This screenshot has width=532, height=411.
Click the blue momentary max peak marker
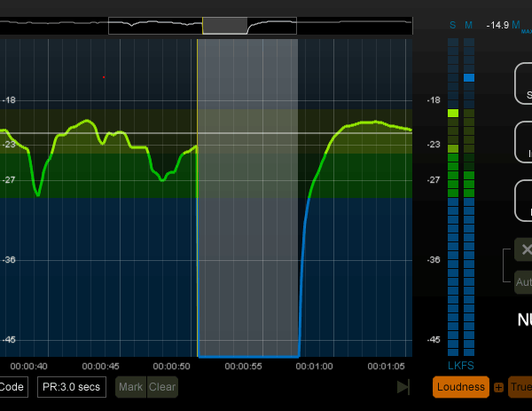[x=469, y=78]
